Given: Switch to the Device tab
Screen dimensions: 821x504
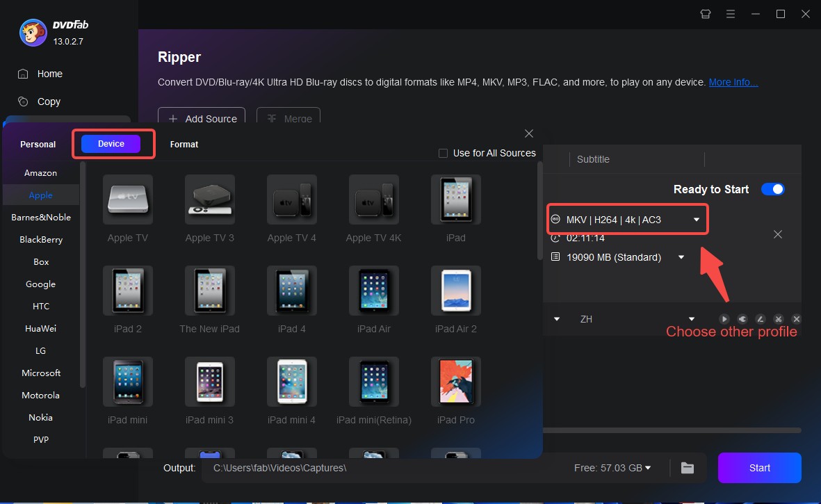Looking at the screenshot, I should pyautogui.click(x=111, y=144).
